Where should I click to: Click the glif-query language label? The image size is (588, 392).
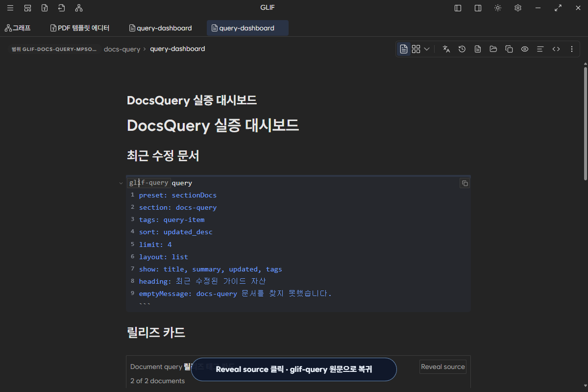(x=149, y=183)
